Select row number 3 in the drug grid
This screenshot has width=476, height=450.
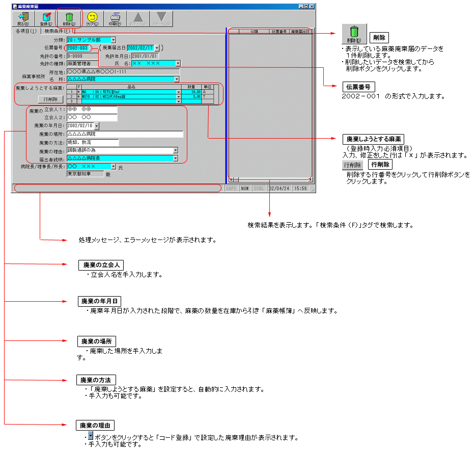(x=72, y=101)
